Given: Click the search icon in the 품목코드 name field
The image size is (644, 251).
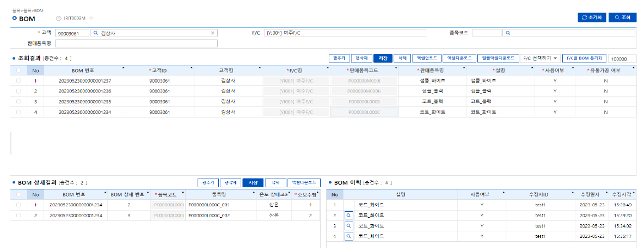Looking at the screenshot, I should pyautogui.click(x=508, y=33).
